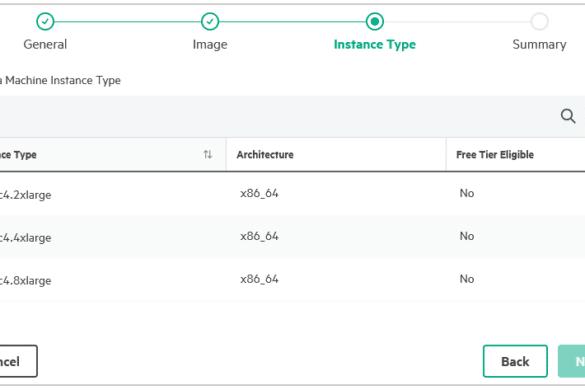The image size is (585, 390).
Task: Click the Instance Type active step circle
Action: click(x=375, y=22)
